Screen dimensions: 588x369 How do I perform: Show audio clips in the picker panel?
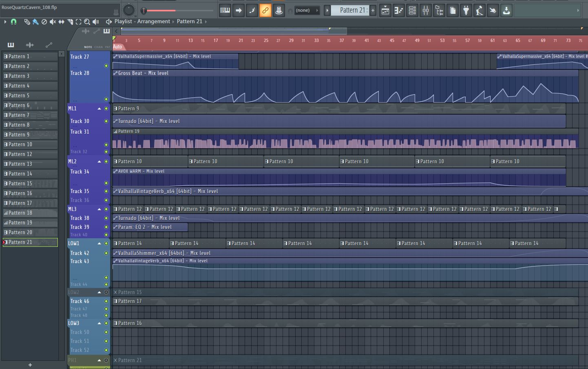30,45
